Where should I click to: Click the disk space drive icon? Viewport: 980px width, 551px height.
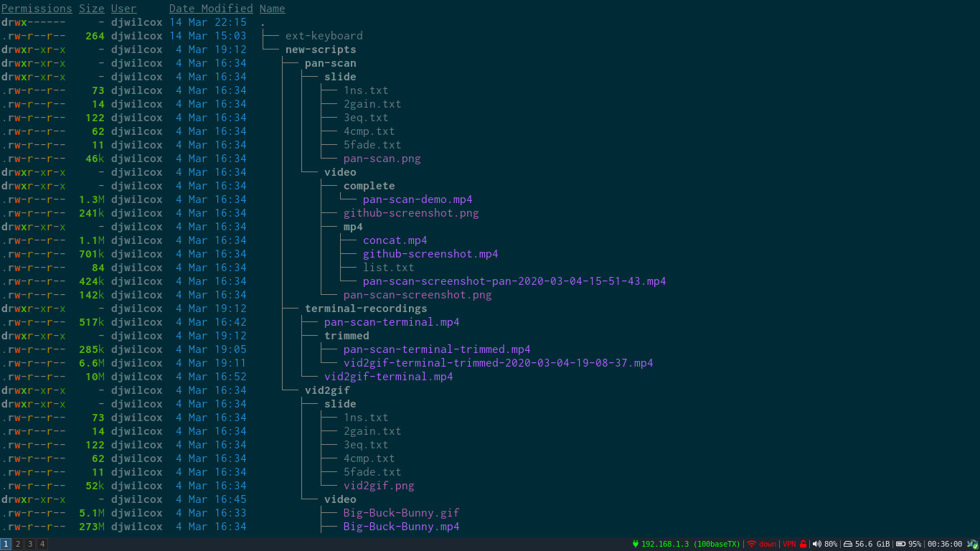pyautogui.click(x=847, y=544)
